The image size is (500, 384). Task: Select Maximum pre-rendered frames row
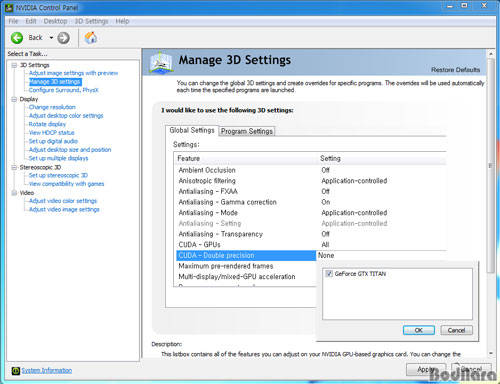coord(246,266)
